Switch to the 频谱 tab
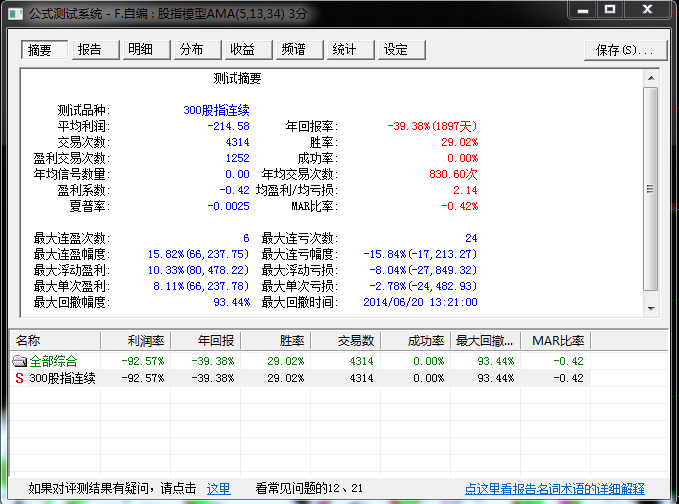The image size is (679, 504). [300, 50]
